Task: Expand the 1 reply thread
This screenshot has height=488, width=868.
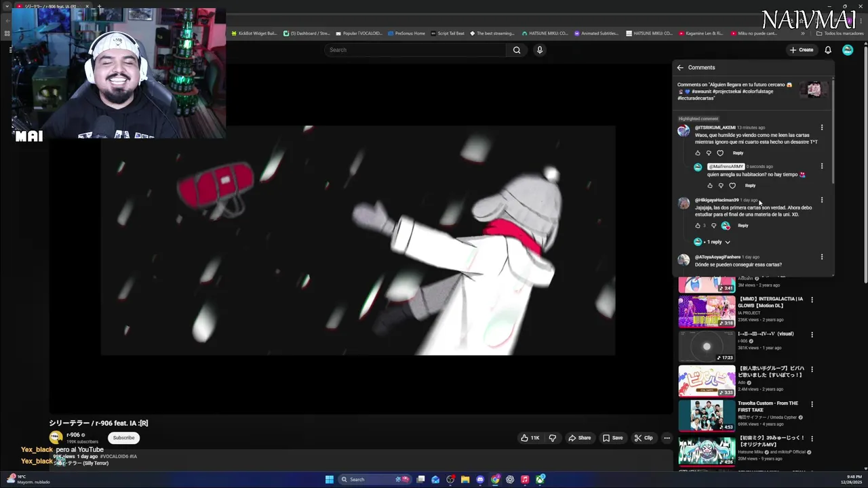Action: [x=713, y=242]
